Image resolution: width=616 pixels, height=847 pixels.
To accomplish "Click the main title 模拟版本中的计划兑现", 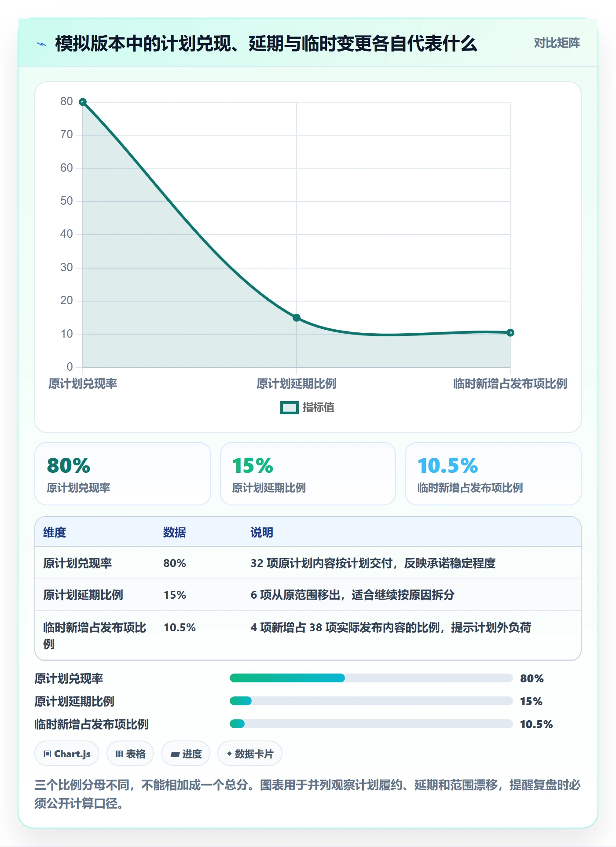I will coord(266,44).
